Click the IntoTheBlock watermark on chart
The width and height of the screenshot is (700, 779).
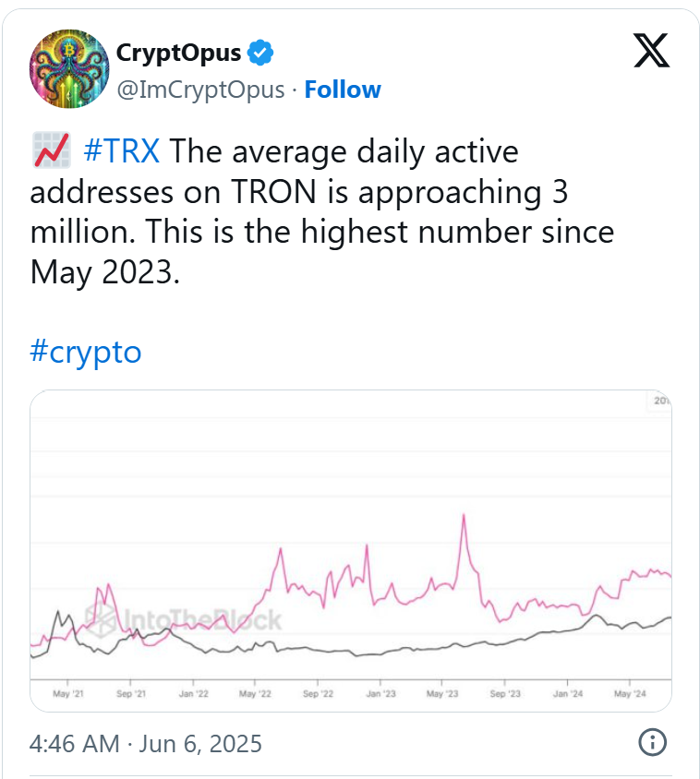[183, 620]
